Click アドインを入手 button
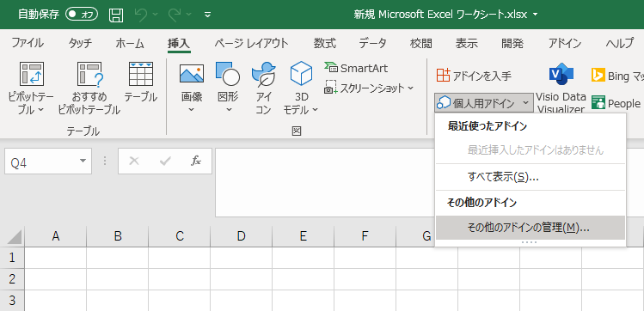Image resolution: width=644 pixels, height=311 pixels. (x=474, y=76)
